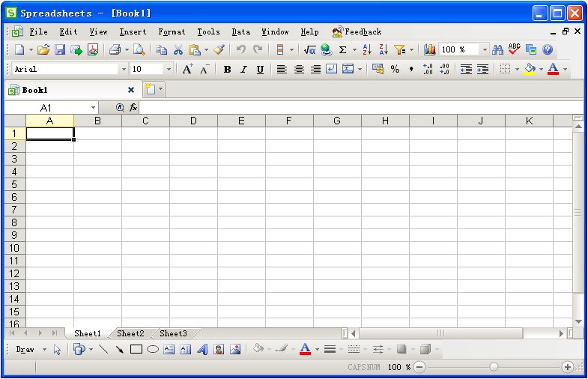Align the text right
Screen dimensions: 588x379
(x=315, y=69)
